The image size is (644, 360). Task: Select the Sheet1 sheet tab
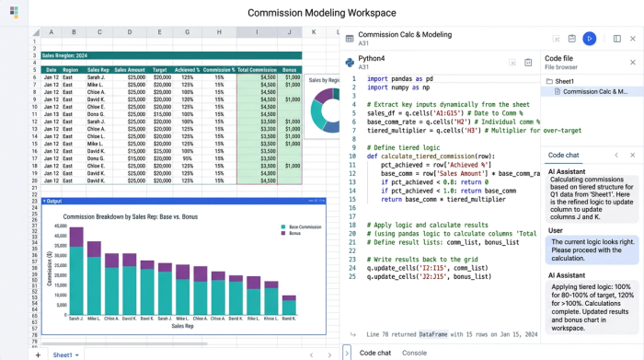63,354
